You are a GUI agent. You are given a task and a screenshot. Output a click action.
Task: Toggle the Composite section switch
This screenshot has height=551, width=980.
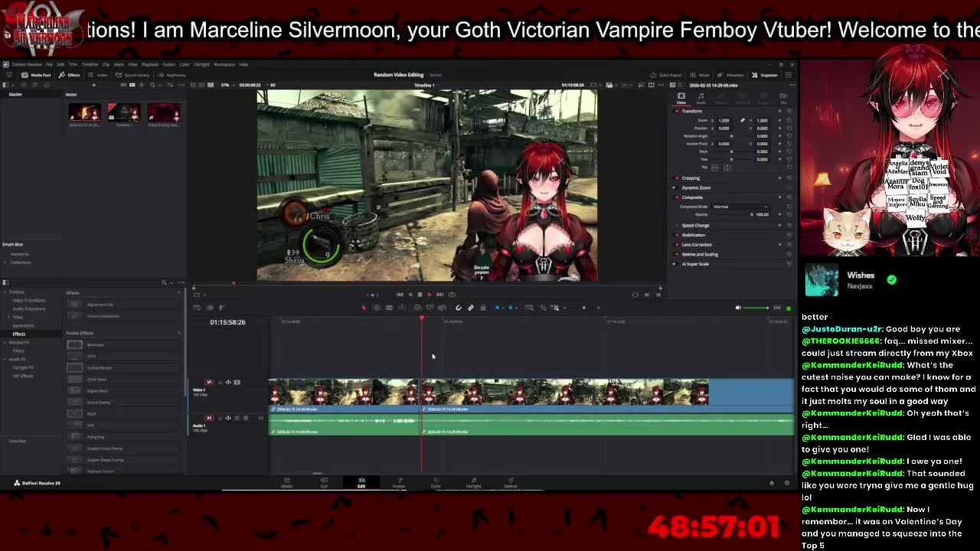(675, 197)
